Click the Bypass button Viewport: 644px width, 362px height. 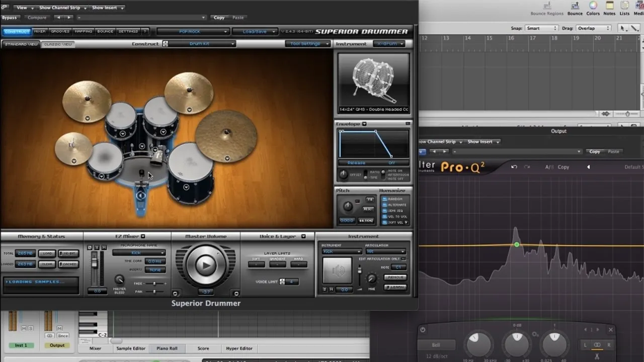click(9, 18)
